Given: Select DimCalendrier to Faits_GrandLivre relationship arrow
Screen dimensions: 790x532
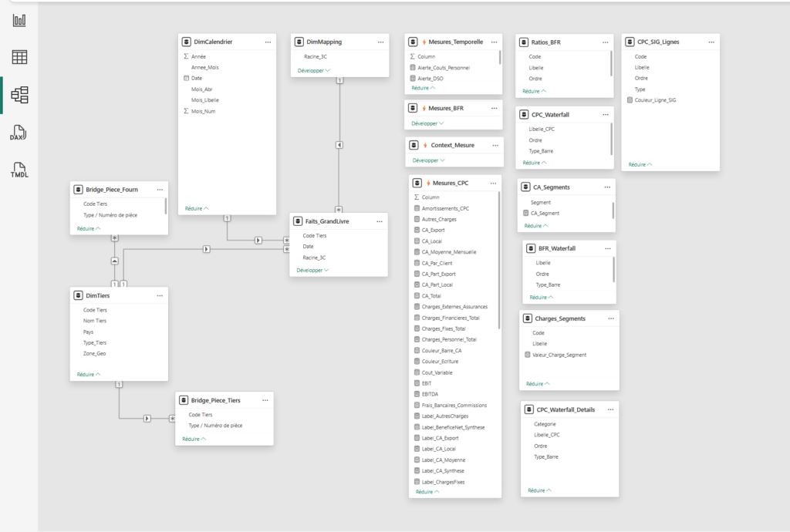Looking at the screenshot, I should point(258,240).
